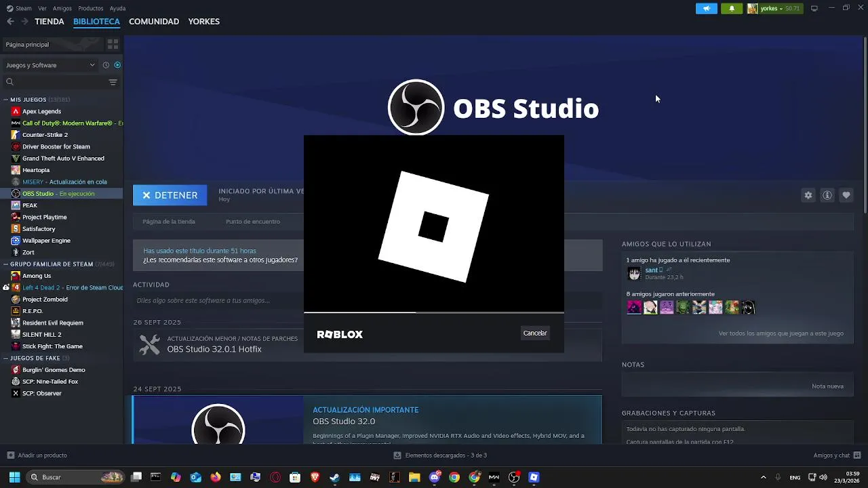
Task: Switch library to grid collections view icon
Action: [113, 44]
